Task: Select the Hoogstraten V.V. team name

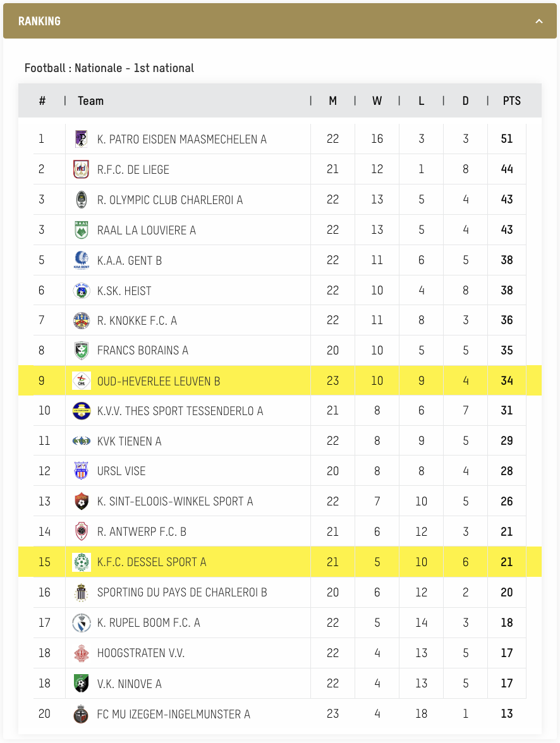Action: (x=141, y=653)
